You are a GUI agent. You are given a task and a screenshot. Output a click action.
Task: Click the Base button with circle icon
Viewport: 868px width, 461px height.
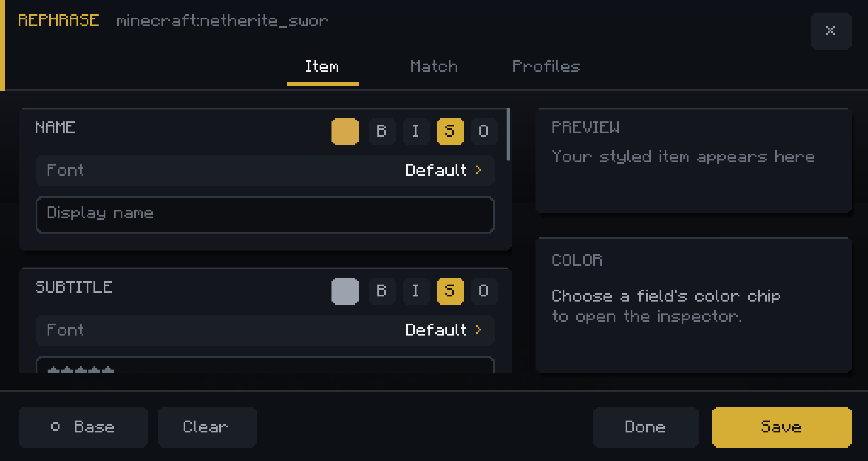click(83, 427)
